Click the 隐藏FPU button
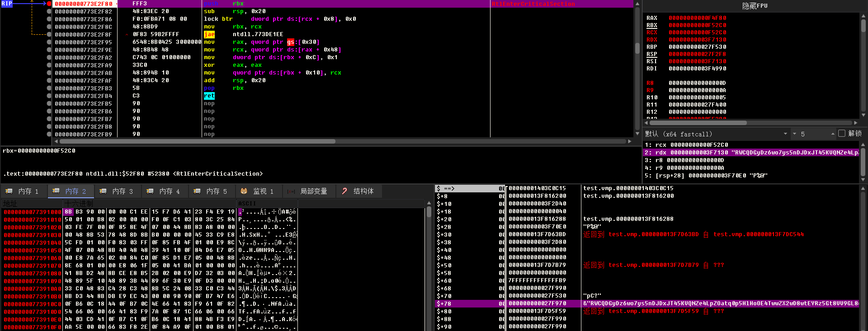 pyautogui.click(x=755, y=6)
